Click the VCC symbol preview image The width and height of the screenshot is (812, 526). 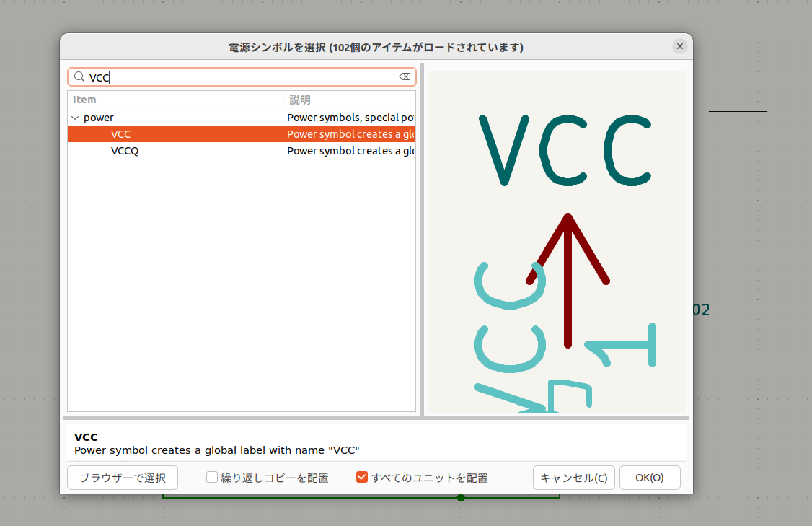click(x=556, y=242)
